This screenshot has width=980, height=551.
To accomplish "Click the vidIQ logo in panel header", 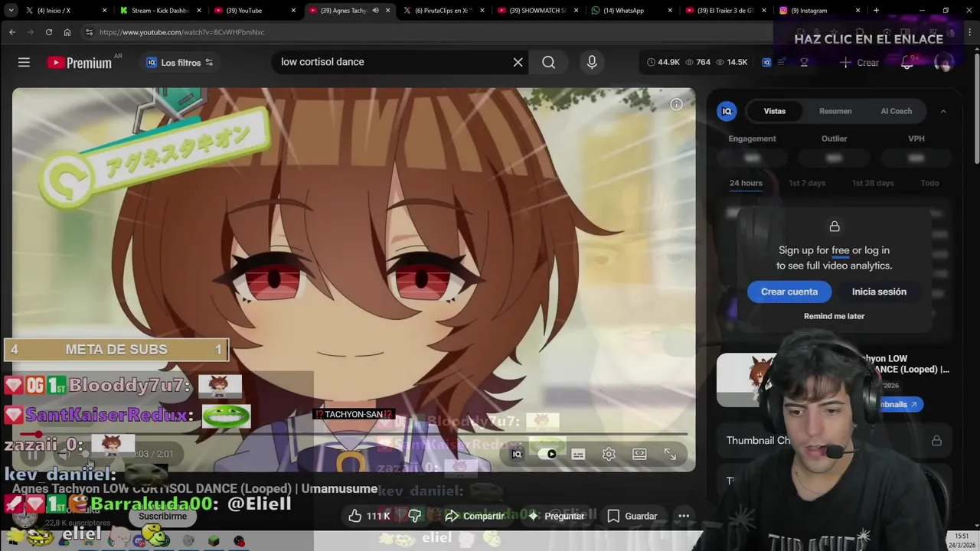I will (x=727, y=111).
